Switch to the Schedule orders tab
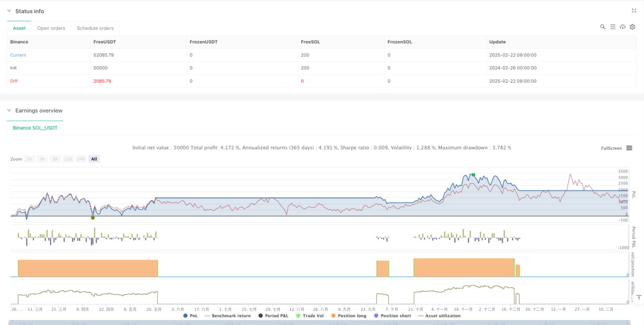Image resolution: width=644 pixels, height=325 pixels. pyautogui.click(x=95, y=28)
